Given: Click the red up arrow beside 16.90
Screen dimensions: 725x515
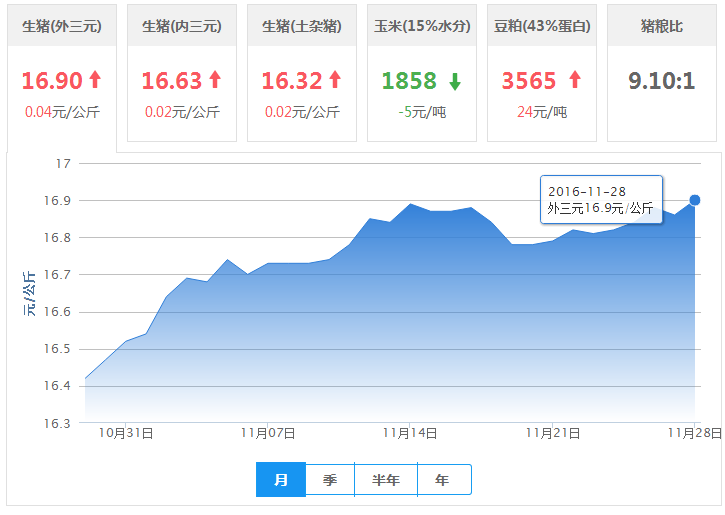Looking at the screenshot, I should pos(95,79).
